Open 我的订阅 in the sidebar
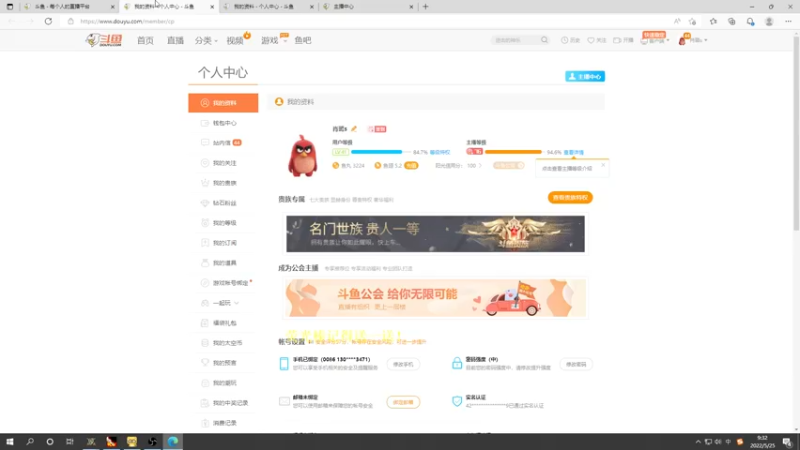This screenshot has width=800, height=450. pyautogui.click(x=223, y=243)
